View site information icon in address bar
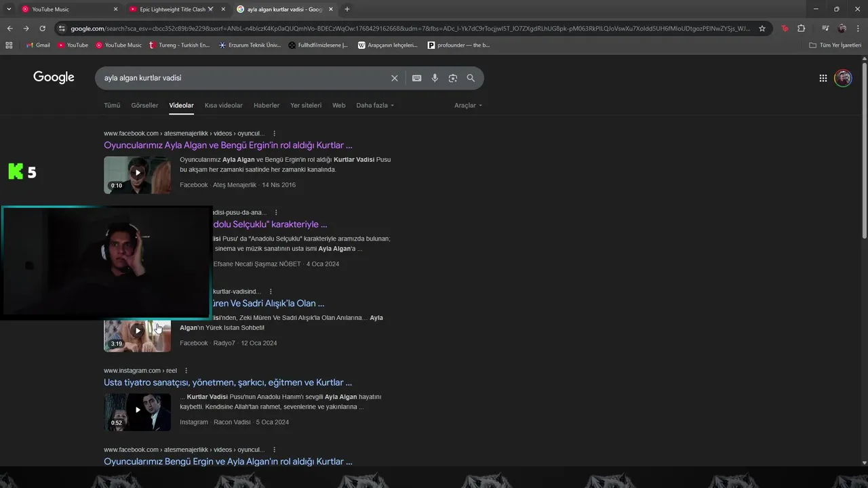The height and width of the screenshot is (488, 868). 62,28
